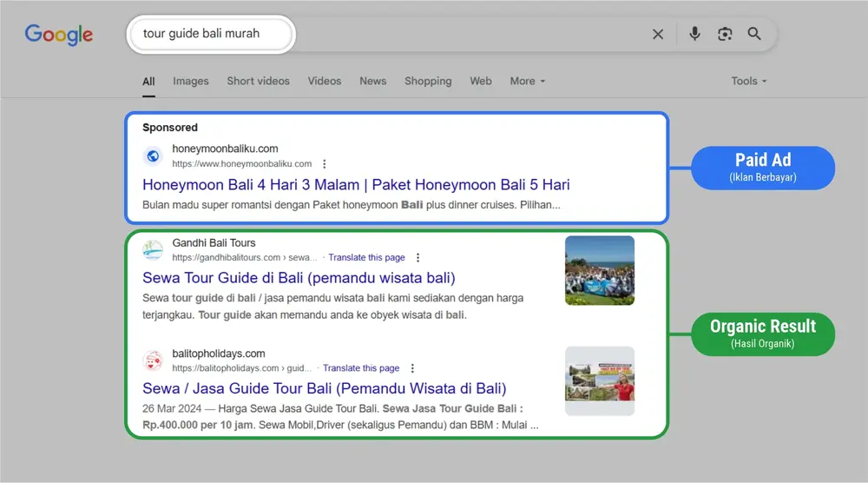Screen dimensions: 868x483
Task: Click the 'Gandhi Bali Tours' site name
Action: [214, 243]
